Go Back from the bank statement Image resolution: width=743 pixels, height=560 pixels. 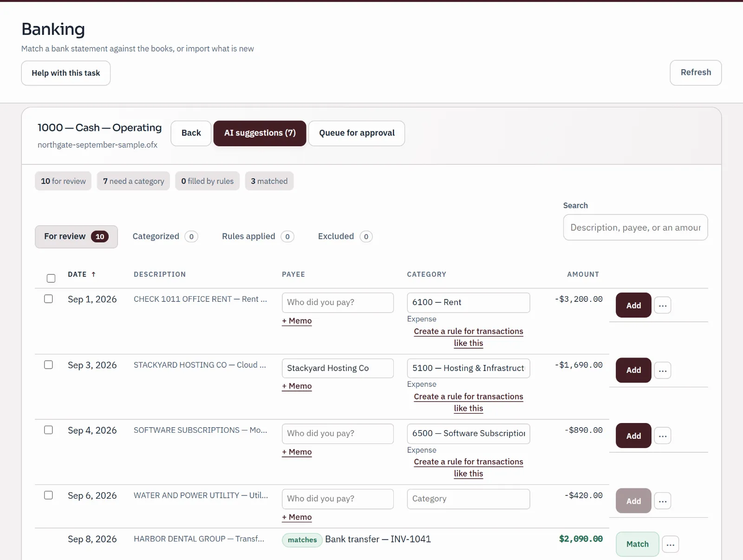tap(191, 133)
